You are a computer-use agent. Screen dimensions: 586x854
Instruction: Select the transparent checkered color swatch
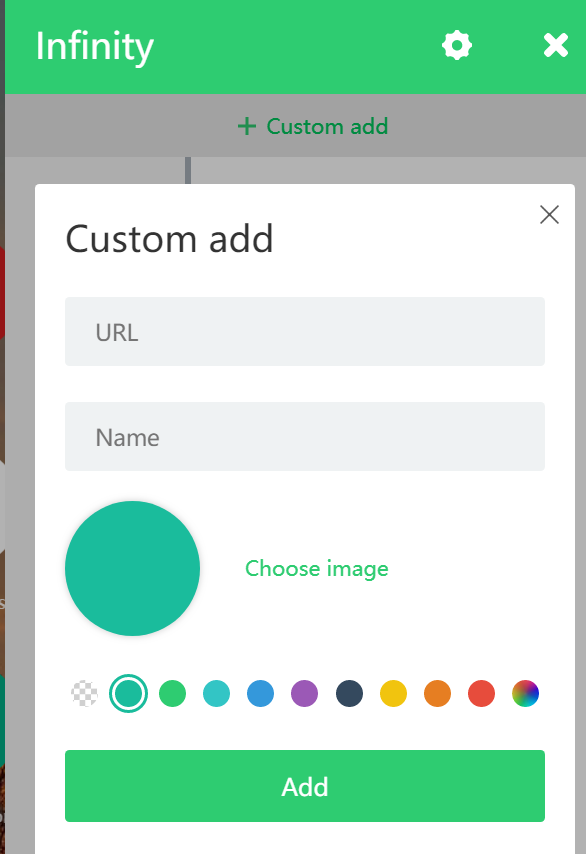(84, 694)
